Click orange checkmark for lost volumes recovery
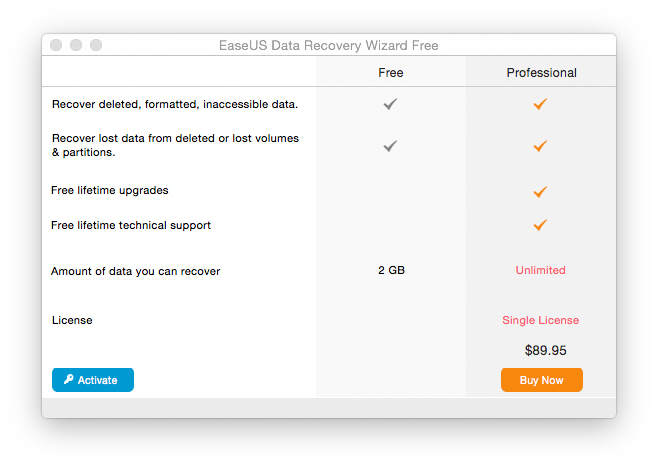Viewport: 658px width, 468px height. coord(540,146)
